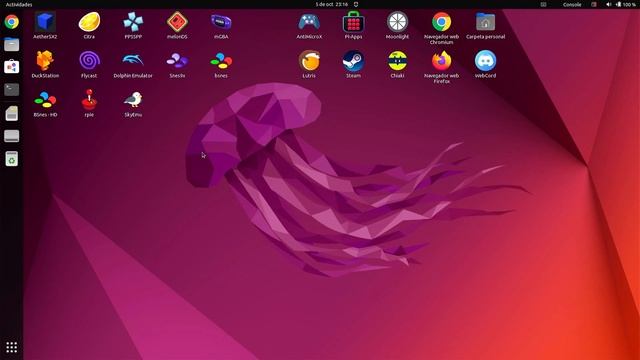Image resolution: width=640 pixels, height=360 pixels.
Task: Open the BSnes-HD desktop icon
Action: tap(45, 100)
